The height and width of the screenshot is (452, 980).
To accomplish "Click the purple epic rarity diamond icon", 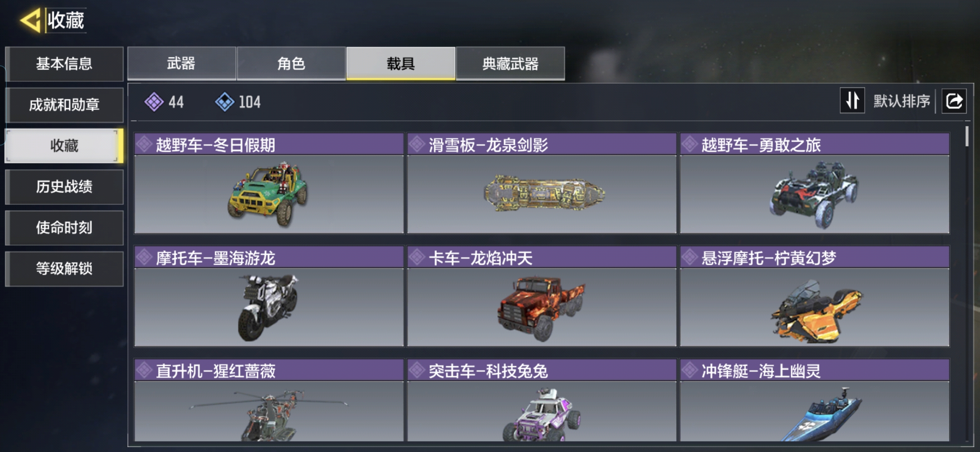I will [x=154, y=102].
